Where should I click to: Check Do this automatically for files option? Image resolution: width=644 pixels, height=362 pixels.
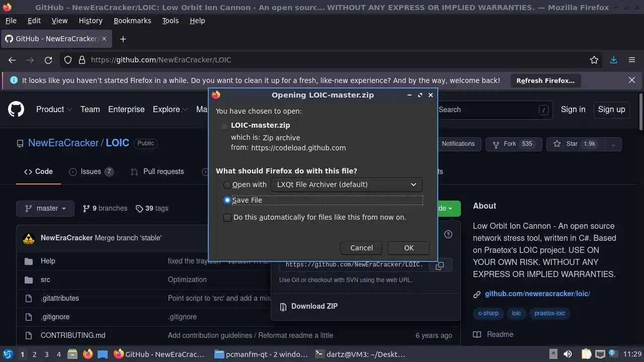coord(227,217)
